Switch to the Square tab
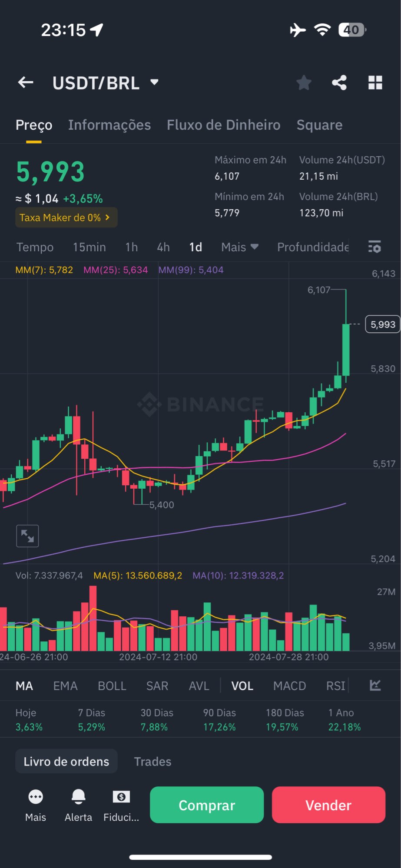This screenshot has height=868, width=401. click(320, 125)
